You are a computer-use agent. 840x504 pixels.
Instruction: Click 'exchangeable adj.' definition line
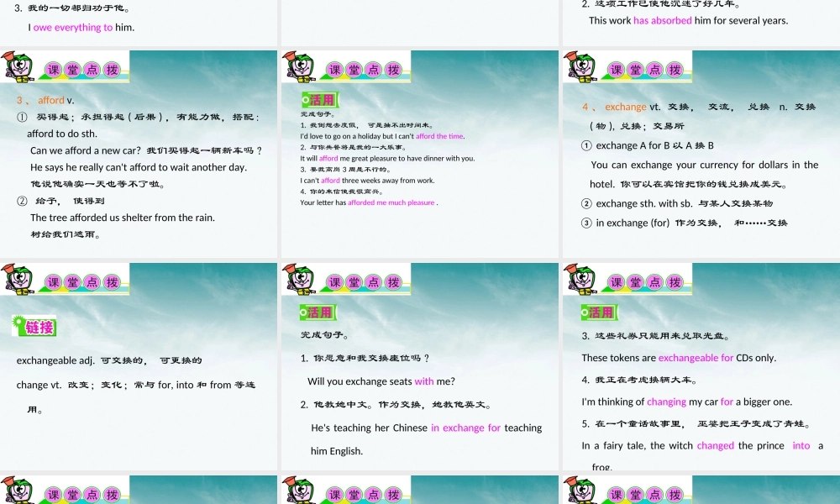(109, 360)
